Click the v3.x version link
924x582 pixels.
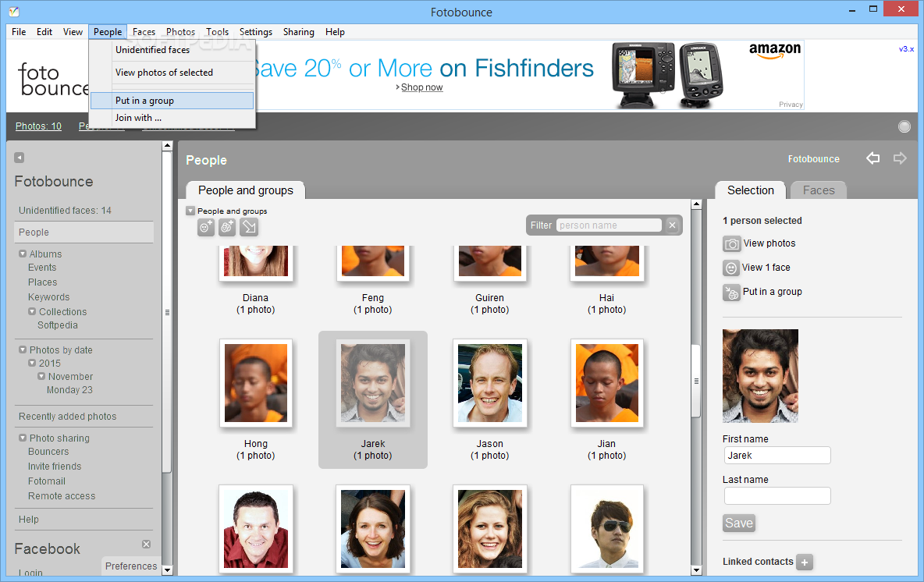(x=906, y=49)
